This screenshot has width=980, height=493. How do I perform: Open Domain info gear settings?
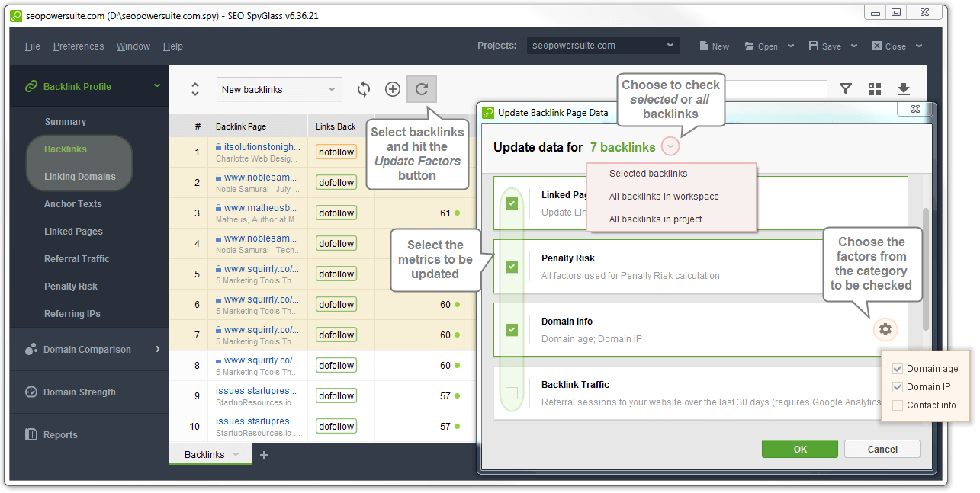[885, 329]
